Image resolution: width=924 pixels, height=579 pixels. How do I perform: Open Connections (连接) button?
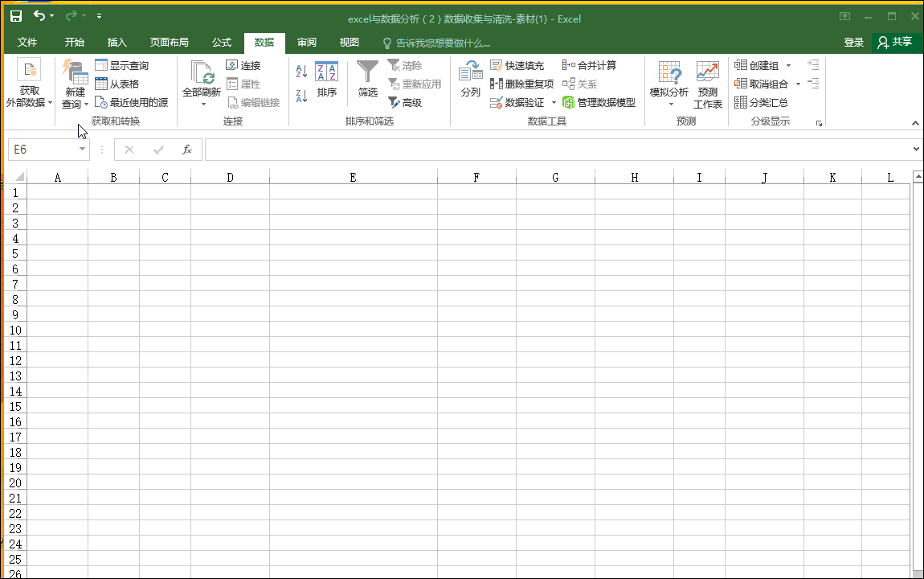point(243,65)
